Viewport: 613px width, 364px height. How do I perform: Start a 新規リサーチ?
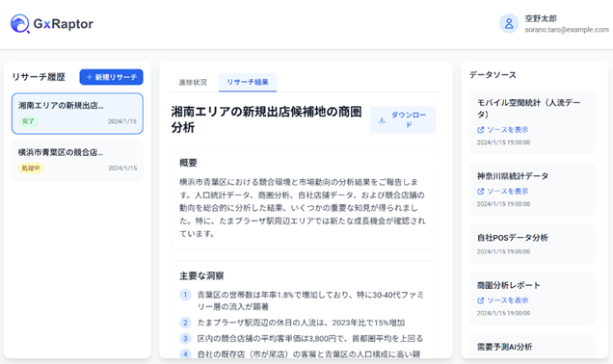pos(112,77)
